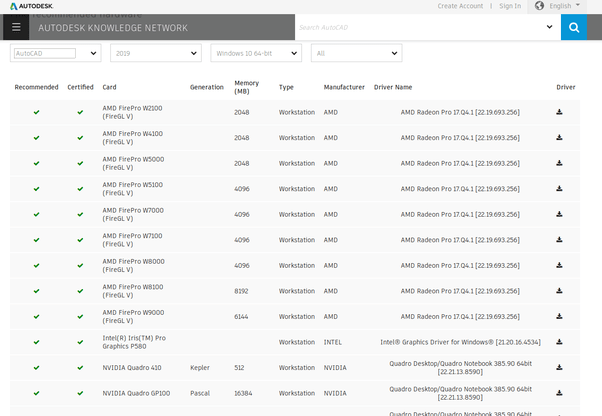Click Certified checkmark for FirePro W9000

click(x=80, y=317)
